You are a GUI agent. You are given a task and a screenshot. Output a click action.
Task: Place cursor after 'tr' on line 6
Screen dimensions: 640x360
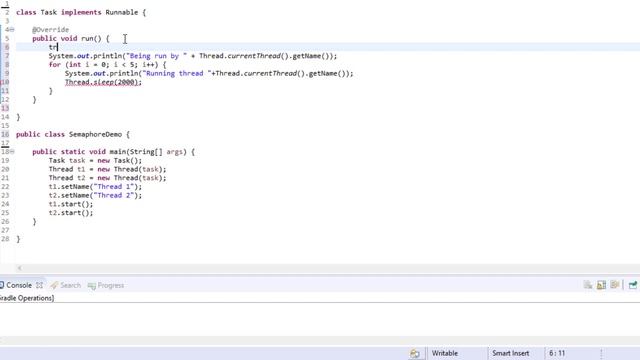(58, 47)
